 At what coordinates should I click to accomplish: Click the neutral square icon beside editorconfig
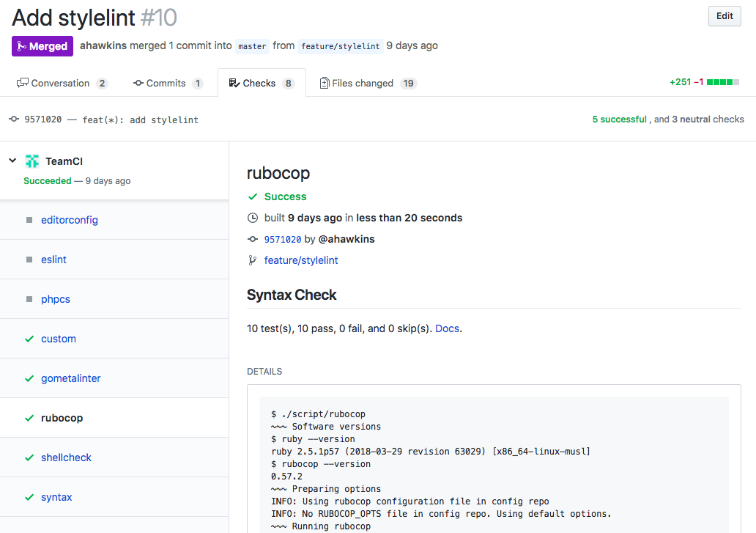click(x=29, y=220)
